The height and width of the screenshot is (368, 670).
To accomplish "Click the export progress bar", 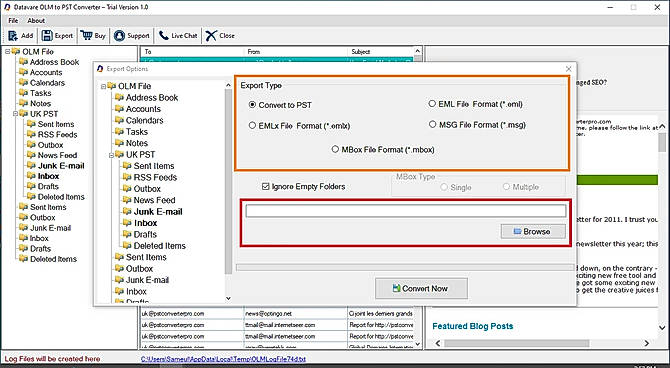I will click(405, 268).
